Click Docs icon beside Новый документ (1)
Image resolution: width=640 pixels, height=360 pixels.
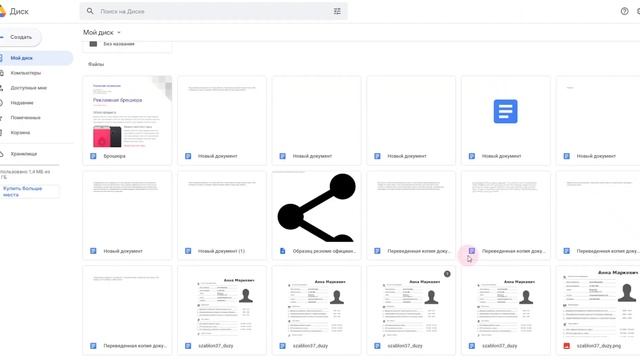click(188, 251)
